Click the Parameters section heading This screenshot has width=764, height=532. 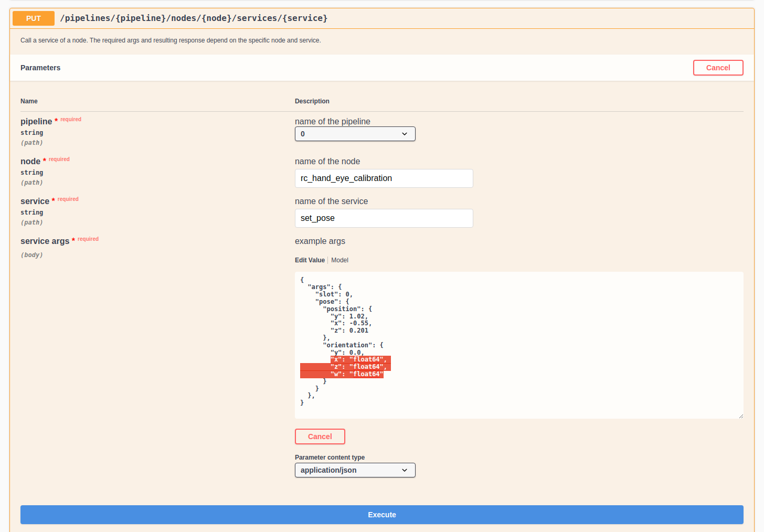[x=40, y=67]
